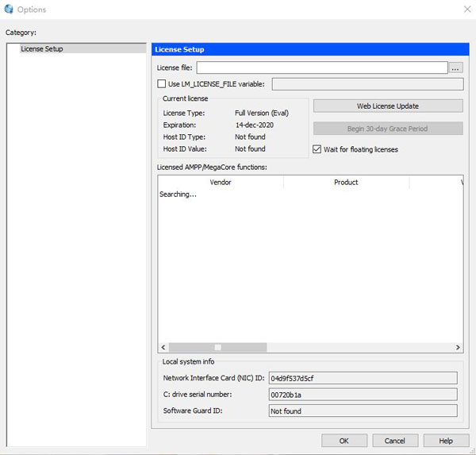
Task: Confirm settings with the OK button
Action: 344,441
